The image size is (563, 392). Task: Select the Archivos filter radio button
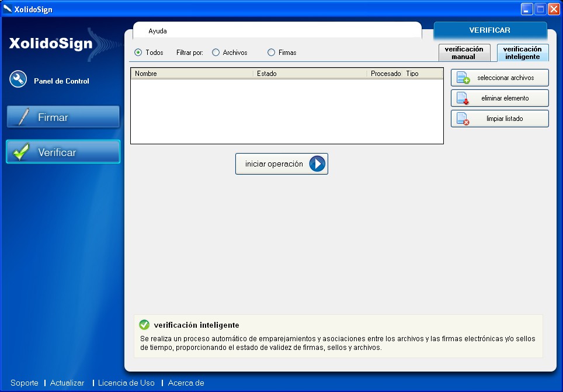216,53
